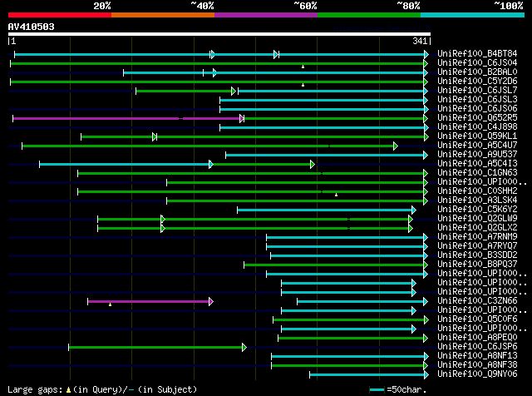
Task: Open hit UniRef100_A3LSK4
Action: [x=477, y=200]
